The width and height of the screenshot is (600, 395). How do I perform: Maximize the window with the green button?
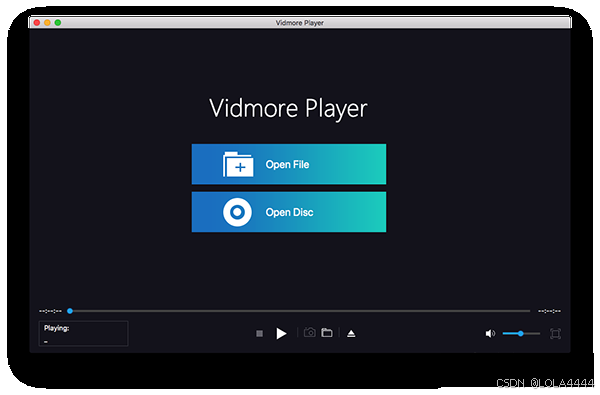(x=58, y=23)
